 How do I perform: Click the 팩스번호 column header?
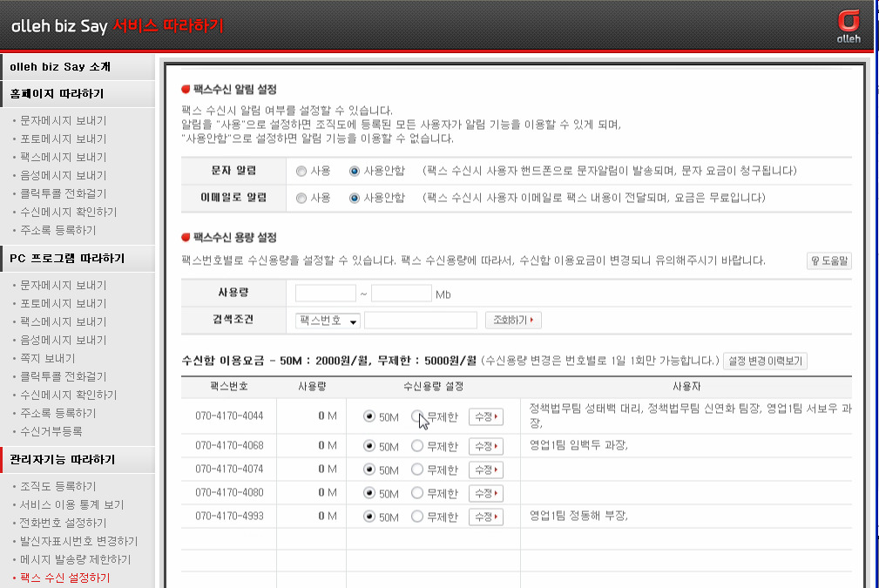click(x=229, y=387)
